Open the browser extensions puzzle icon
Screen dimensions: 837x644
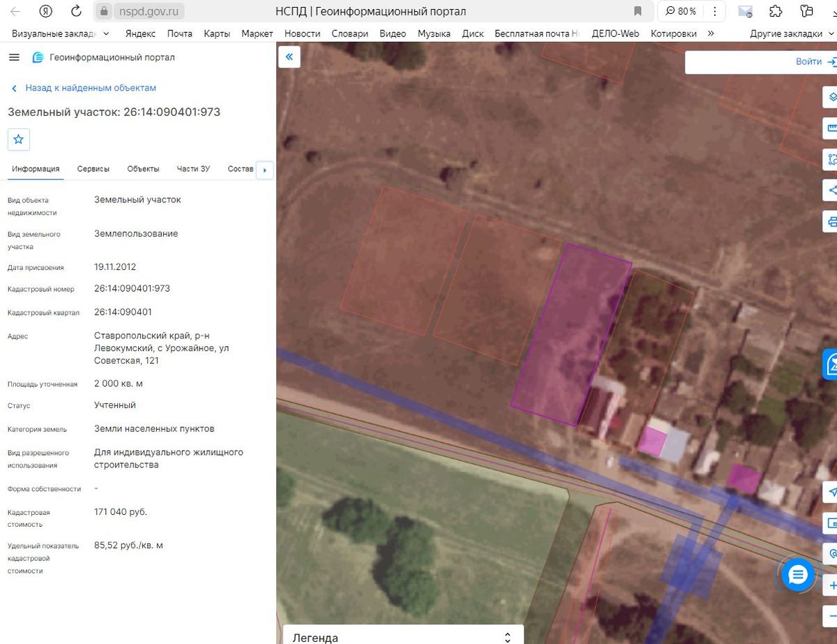point(776,11)
